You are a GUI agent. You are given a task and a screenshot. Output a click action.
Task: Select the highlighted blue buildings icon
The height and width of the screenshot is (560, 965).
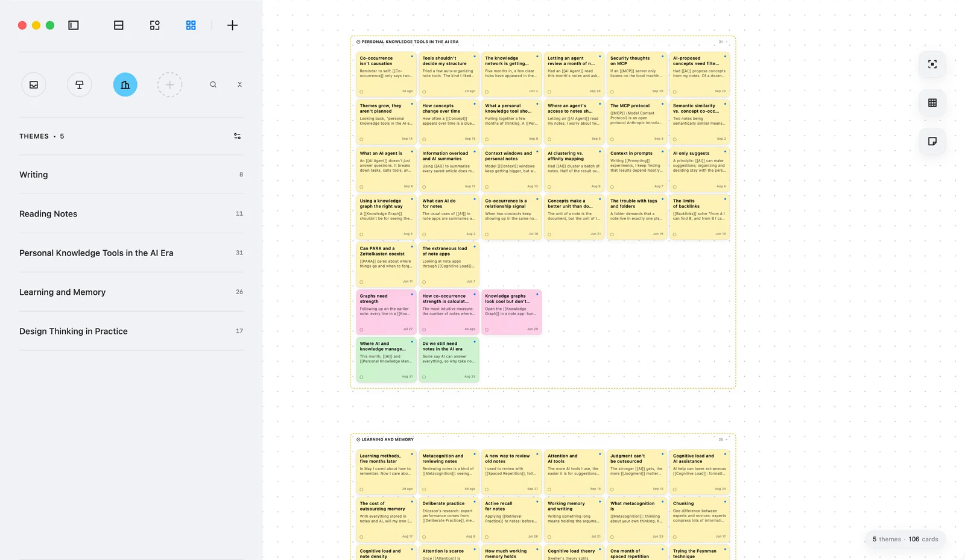pyautogui.click(x=125, y=85)
